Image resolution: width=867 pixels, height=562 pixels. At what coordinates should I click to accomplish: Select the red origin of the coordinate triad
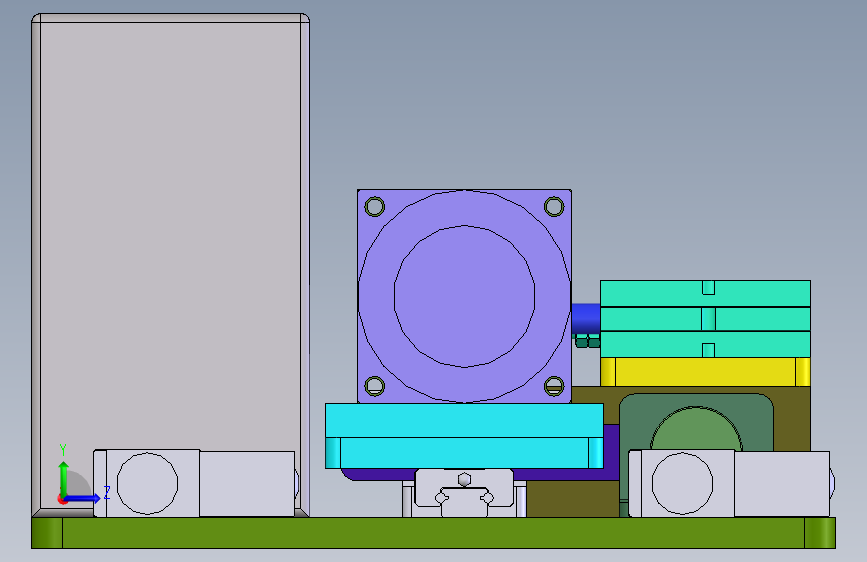pyautogui.click(x=62, y=499)
